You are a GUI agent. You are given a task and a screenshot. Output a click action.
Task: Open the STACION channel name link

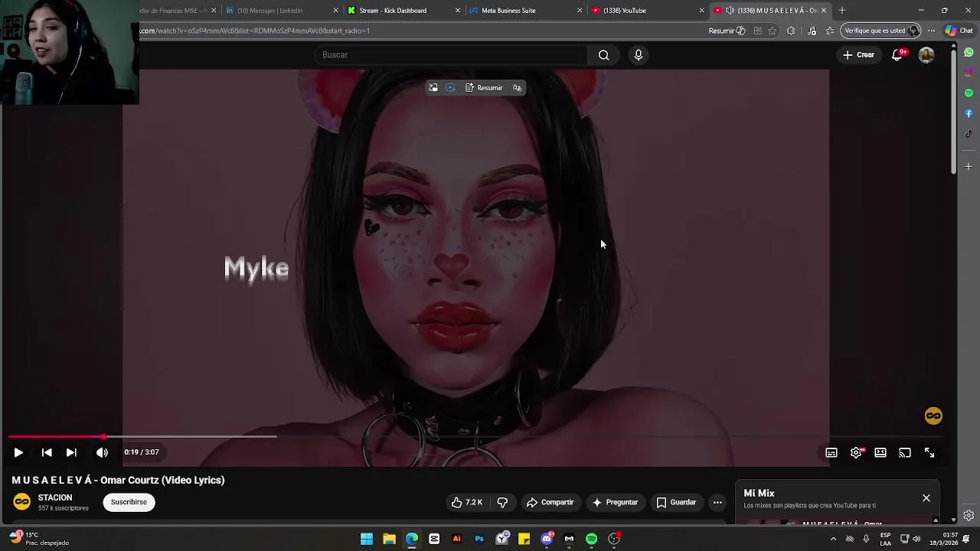click(55, 497)
